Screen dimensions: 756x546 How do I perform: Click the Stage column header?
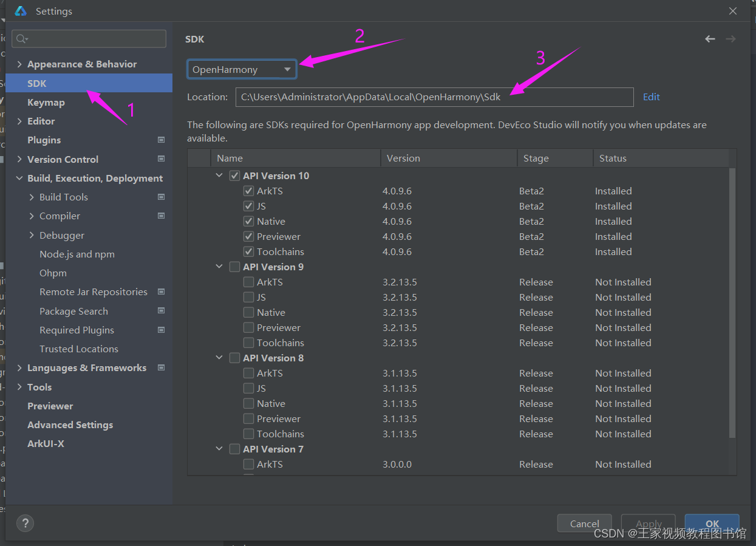click(x=555, y=158)
